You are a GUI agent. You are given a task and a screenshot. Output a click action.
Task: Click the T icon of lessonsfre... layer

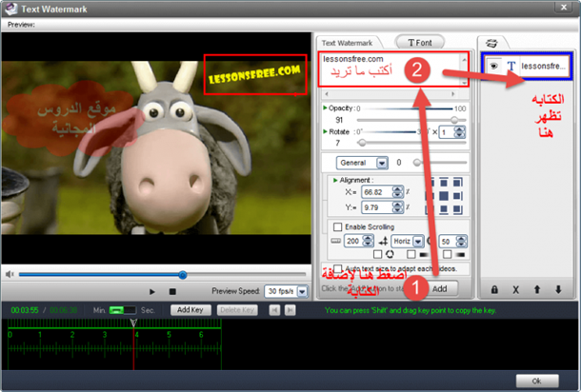point(511,67)
